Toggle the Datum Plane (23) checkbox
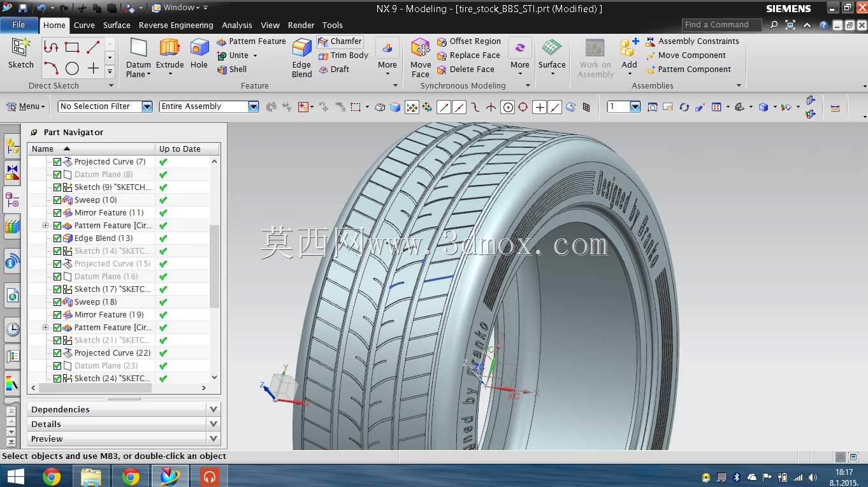This screenshot has height=487, width=868. (x=57, y=366)
